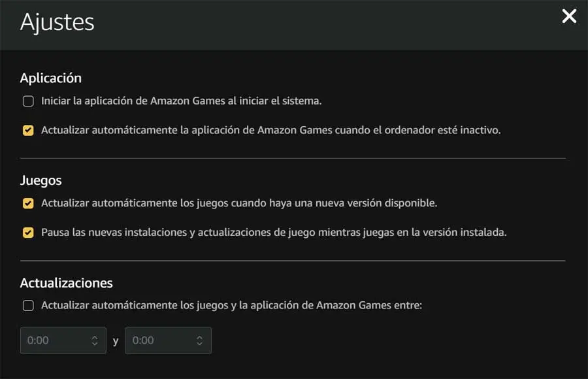
Task: Select the Aplicación section heading
Action: 51,78
